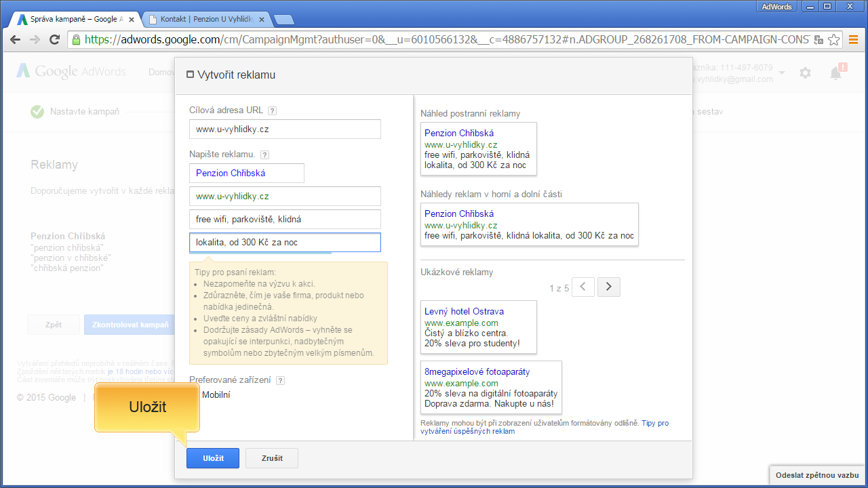This screenshot has width=868, height=488.
Task: Bookmark this page with the star icon
Action: [833, 39]
